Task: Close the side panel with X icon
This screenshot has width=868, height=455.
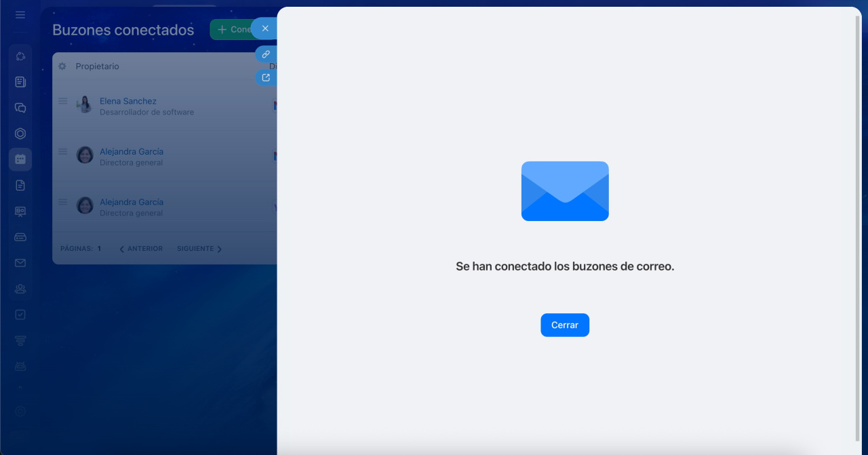Action: (265, 28)
